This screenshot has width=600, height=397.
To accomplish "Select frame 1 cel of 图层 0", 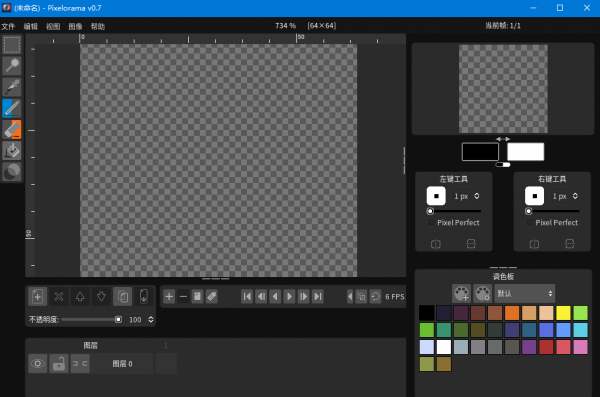I will tap(166, 363).
